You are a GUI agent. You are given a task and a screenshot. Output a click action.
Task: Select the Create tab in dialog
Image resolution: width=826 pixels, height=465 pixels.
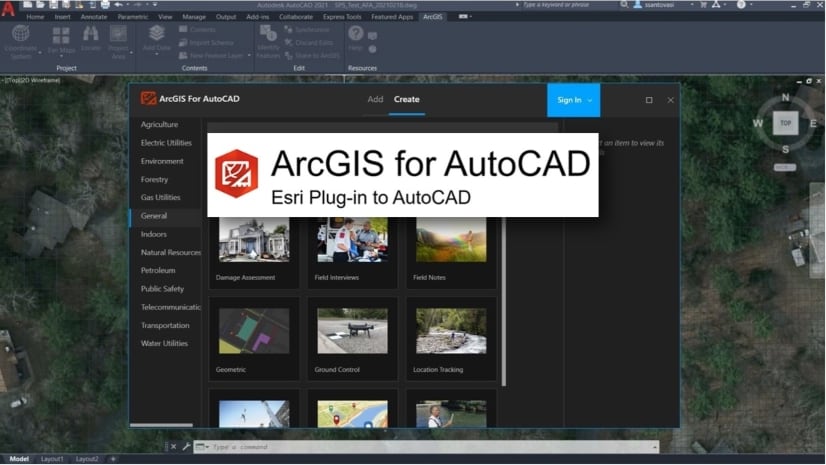tap(407, 100)
